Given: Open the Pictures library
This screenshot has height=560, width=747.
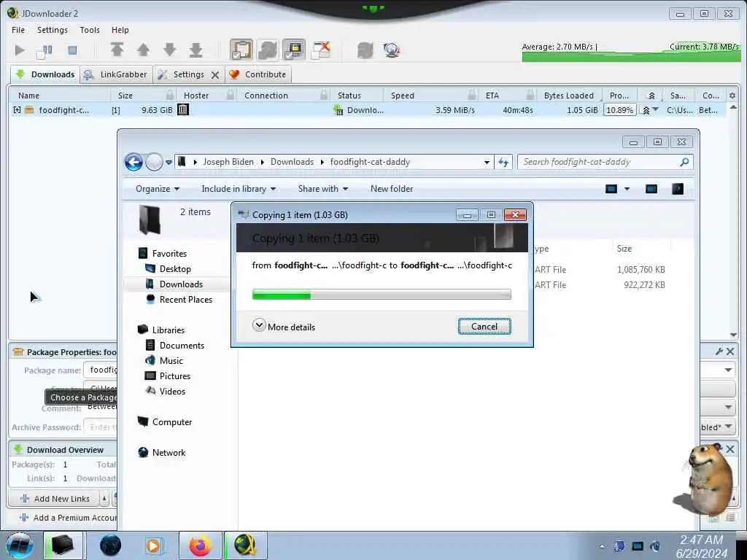Looking at the screenshot, I should [x=175, y=376].
